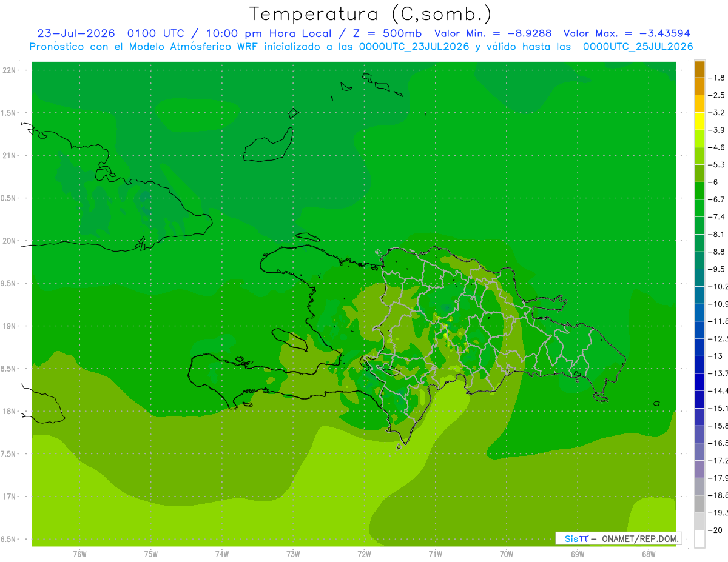Click the "Valor Min. = -8.9288" readout
This screenshot has width=728, height=562.
(x=493, y=33)
